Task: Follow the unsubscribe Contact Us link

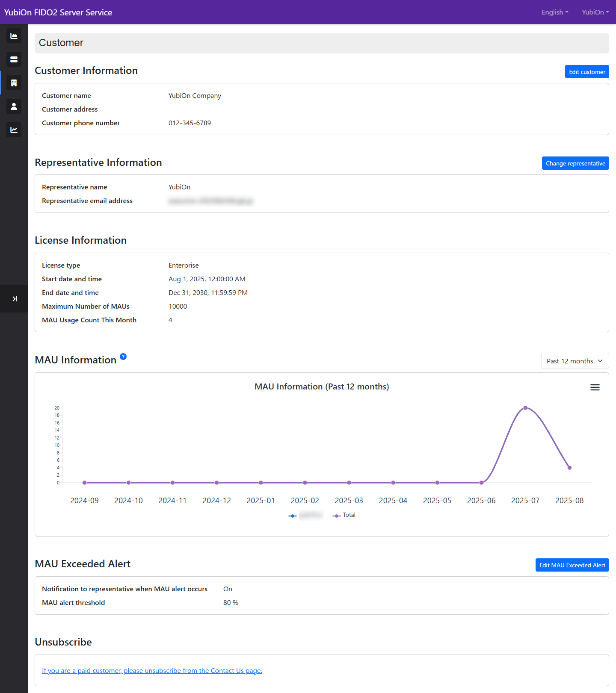Action: 152,670
